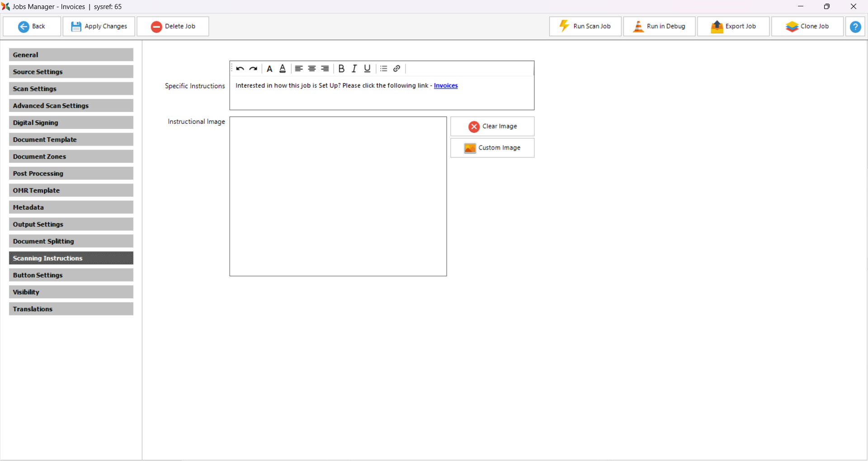Click inside the Specific Instructions text area

381,98
